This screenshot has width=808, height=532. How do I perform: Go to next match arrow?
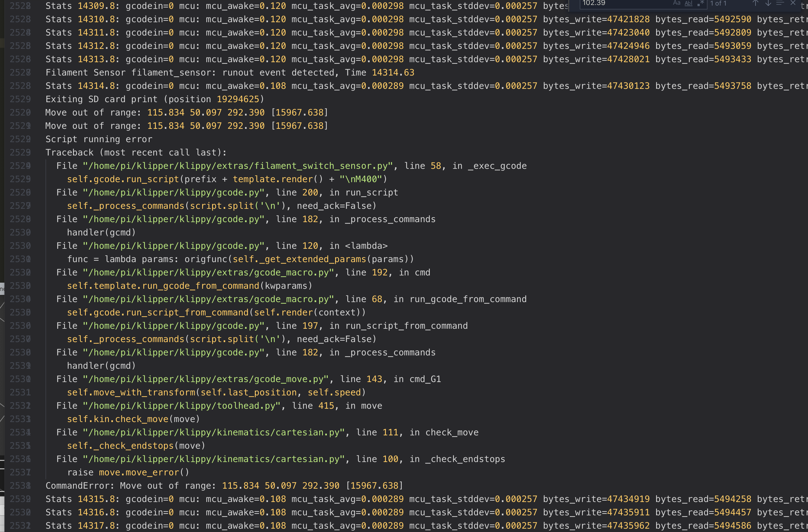click(768, 3)
